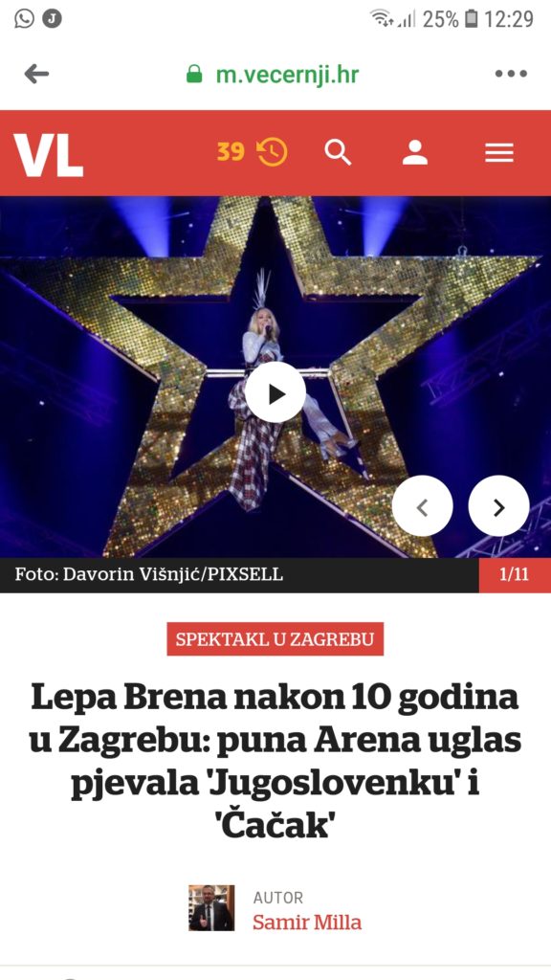This screenshot has height=980, width=551.
Task: Open the three-dot browser menu
Action: 511,74
